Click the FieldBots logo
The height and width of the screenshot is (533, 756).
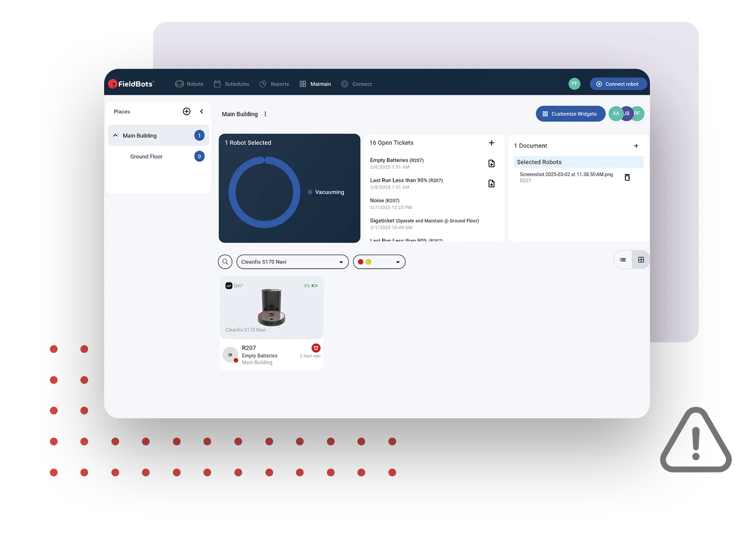tap(131, 84)
